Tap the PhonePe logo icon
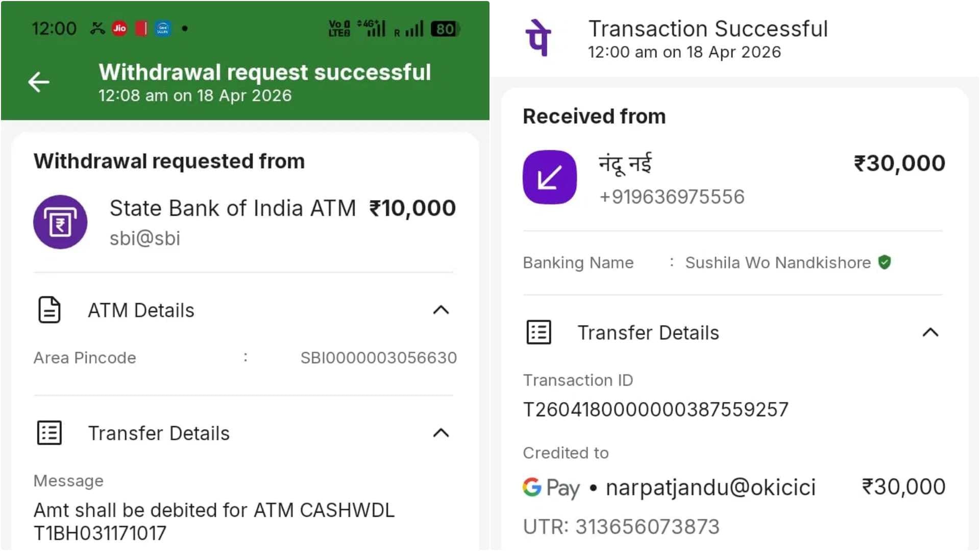Viewport: 980px width, 551px height. tap(538, 38)
